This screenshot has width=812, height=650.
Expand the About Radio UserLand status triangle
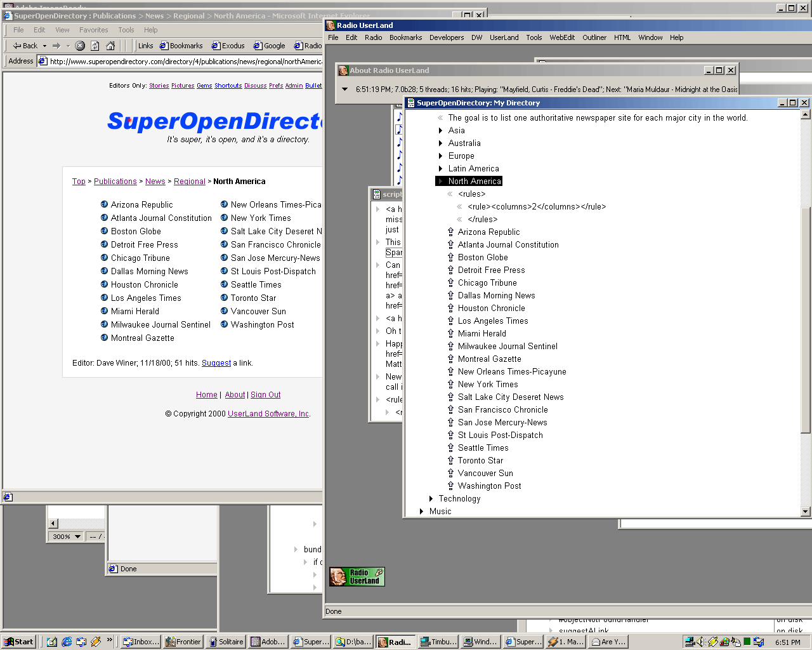[345, 90]
